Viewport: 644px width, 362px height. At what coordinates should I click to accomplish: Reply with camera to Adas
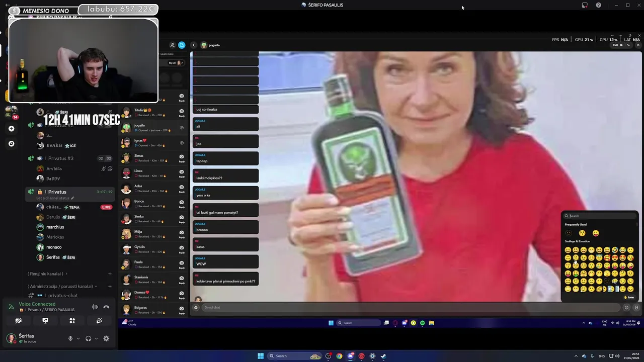pos(182,188)
